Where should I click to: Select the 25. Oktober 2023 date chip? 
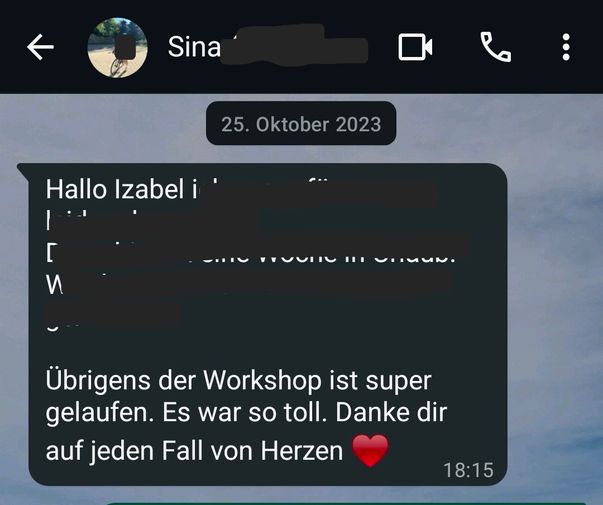(301, 124)
